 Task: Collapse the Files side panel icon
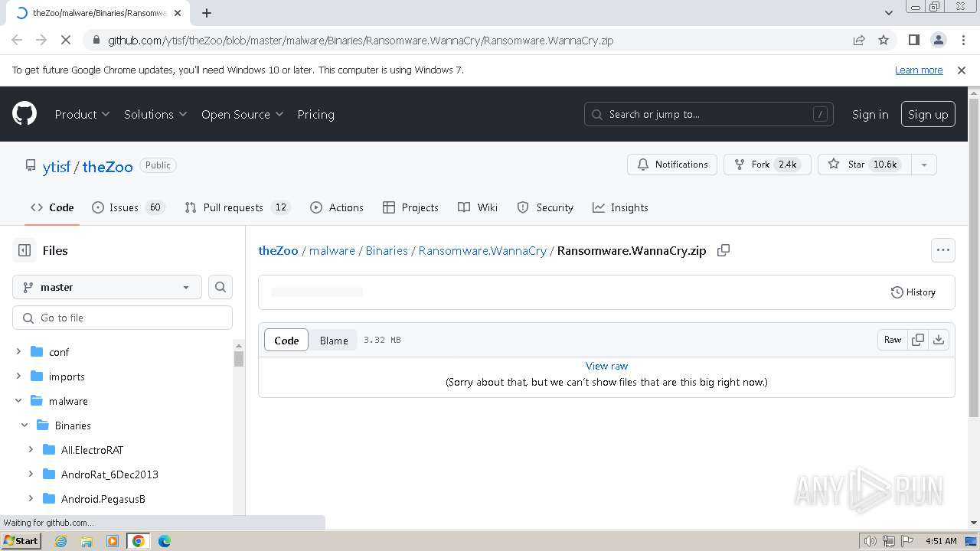click(x=24, y=250)
